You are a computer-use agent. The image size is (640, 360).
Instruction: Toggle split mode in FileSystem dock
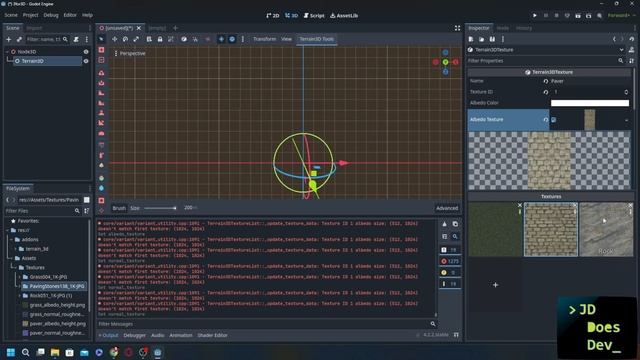click(x=87, y=200)
